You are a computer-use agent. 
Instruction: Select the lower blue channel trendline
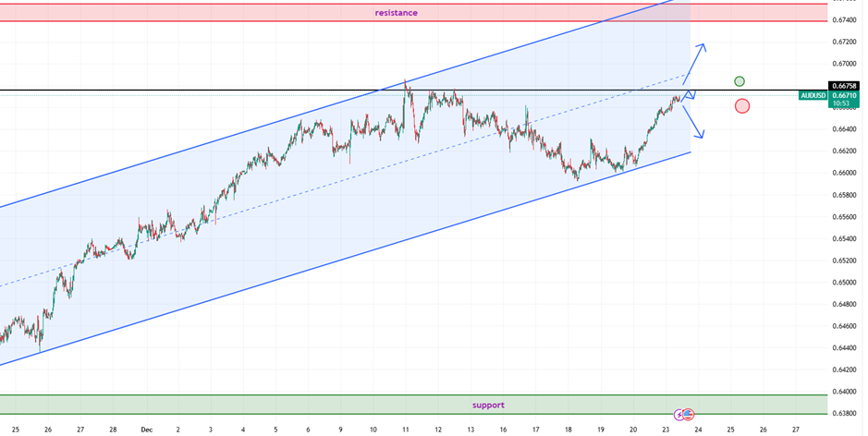coord(277,280)
